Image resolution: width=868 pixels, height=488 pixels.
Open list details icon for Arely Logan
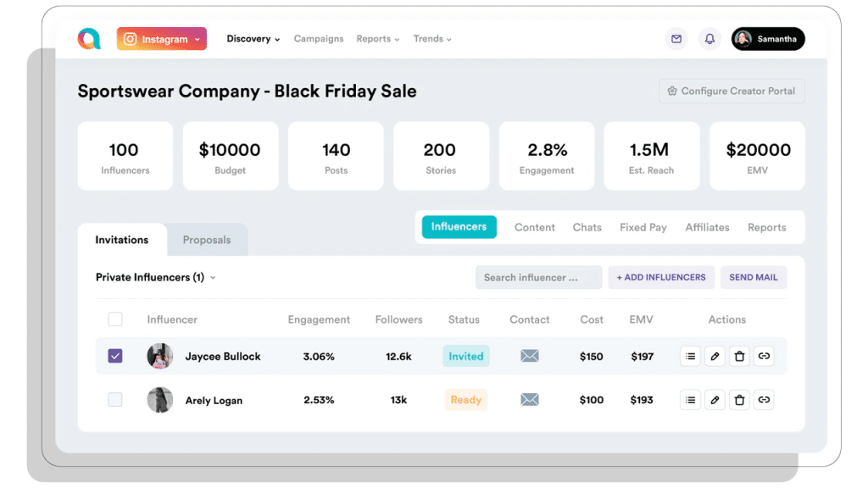pyautogui.click(x=690, y=400)
